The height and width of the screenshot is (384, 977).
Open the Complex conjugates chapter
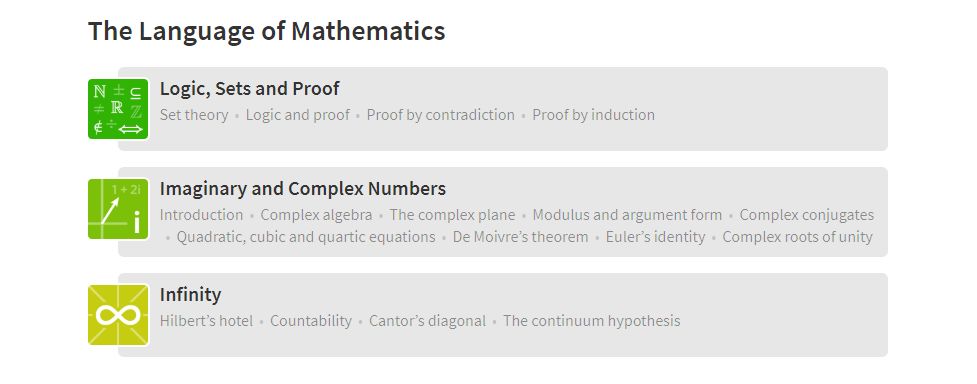coord(807,215)
